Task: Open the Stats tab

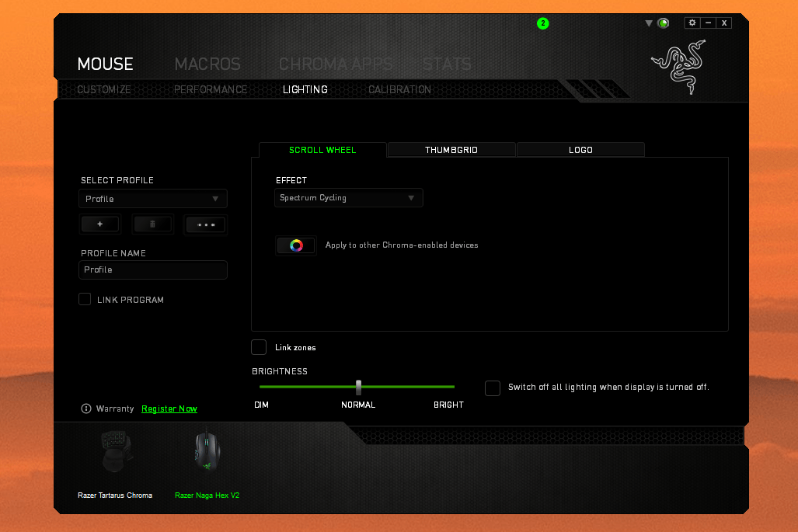Action: tap(447, 64)
